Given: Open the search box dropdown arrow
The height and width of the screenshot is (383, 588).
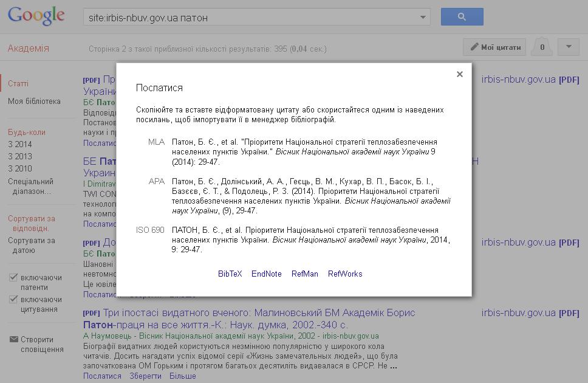Looking at the screenshot, I should [423, 18].
